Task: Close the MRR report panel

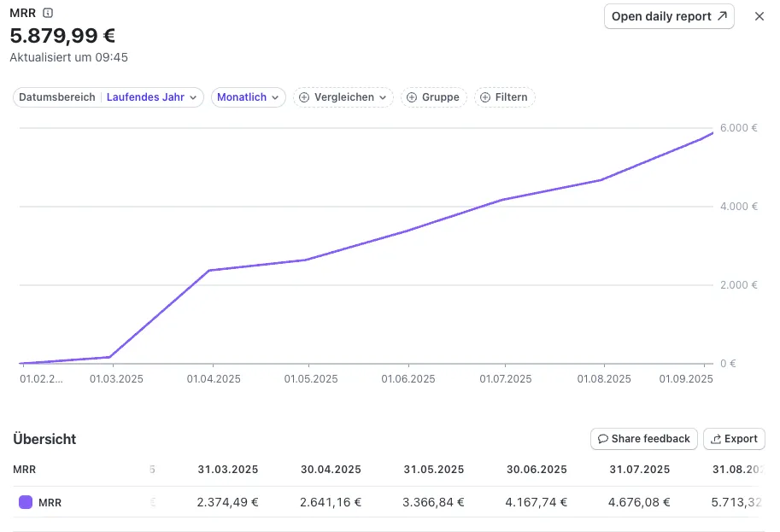Action: point(759,16)
